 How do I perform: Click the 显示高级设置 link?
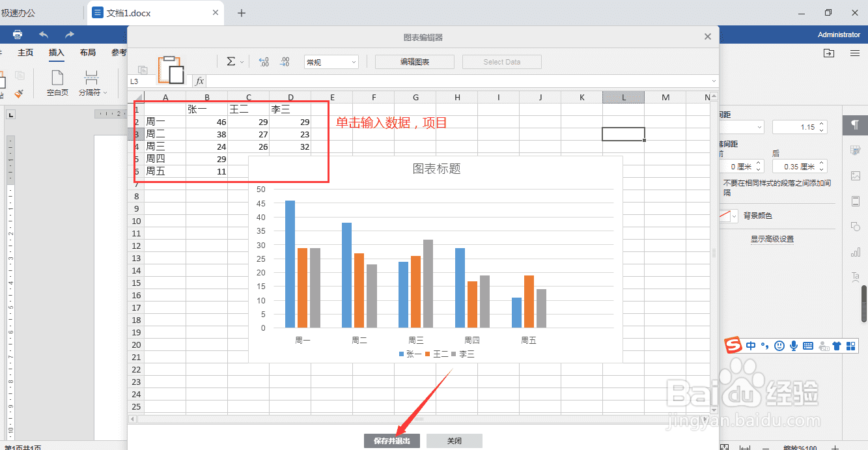[772, 239]
